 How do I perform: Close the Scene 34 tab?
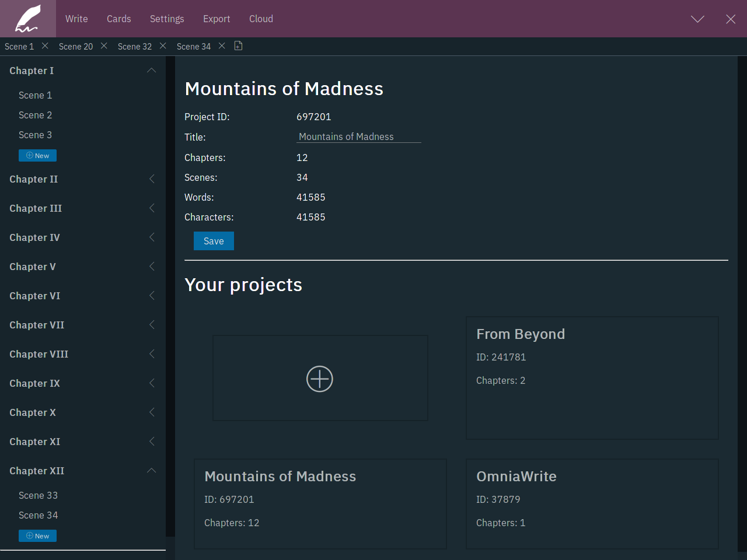[x=222, y=46]
